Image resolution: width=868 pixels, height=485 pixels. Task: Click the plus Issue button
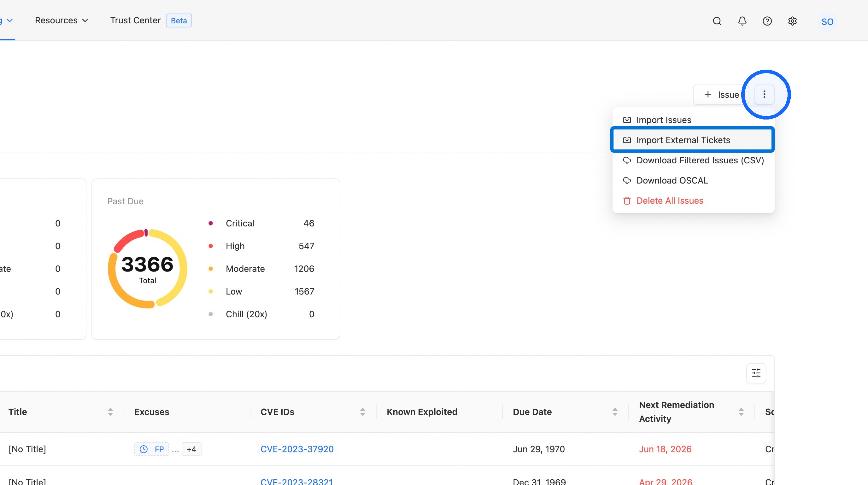(721, 95)
